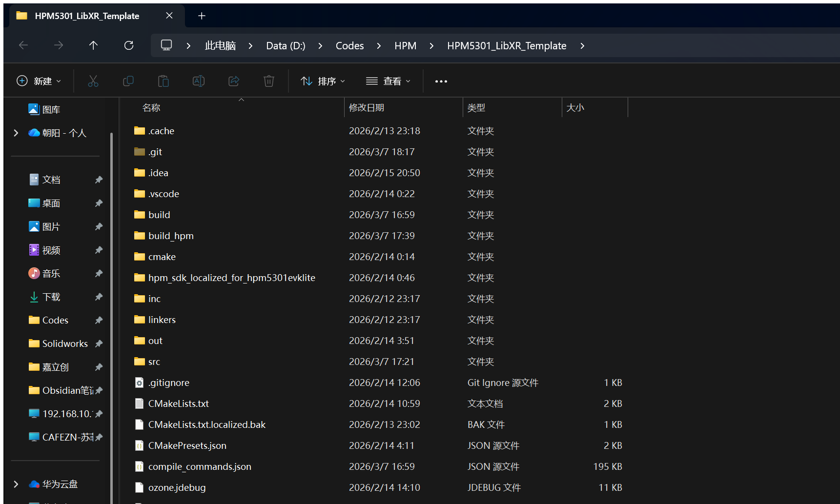840x504 pixels.
Task: Open the 查看 (View) dropdown menu
Action: pyautogui.click(x=388, y=81)
